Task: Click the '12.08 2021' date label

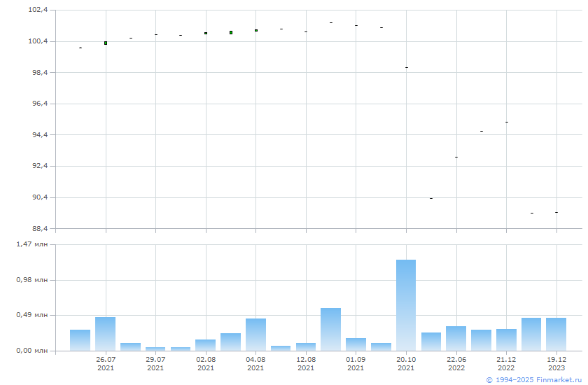Action: 306,363
